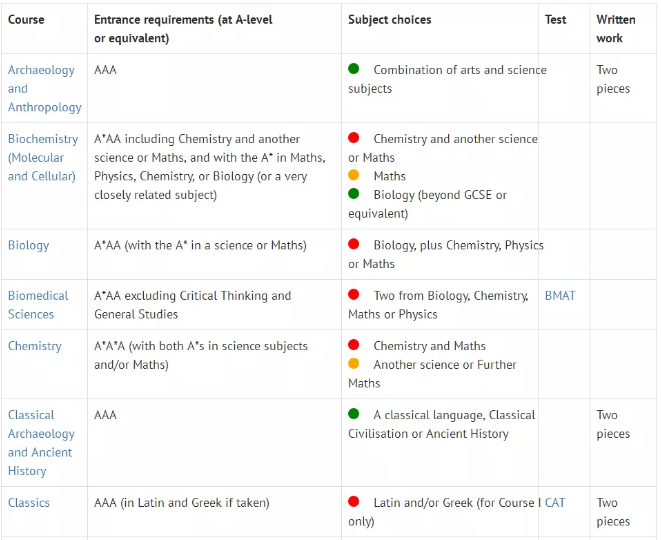Click red dot beside Two from Biology, Chemistry

pyautogui.click(x=354, y=294)
